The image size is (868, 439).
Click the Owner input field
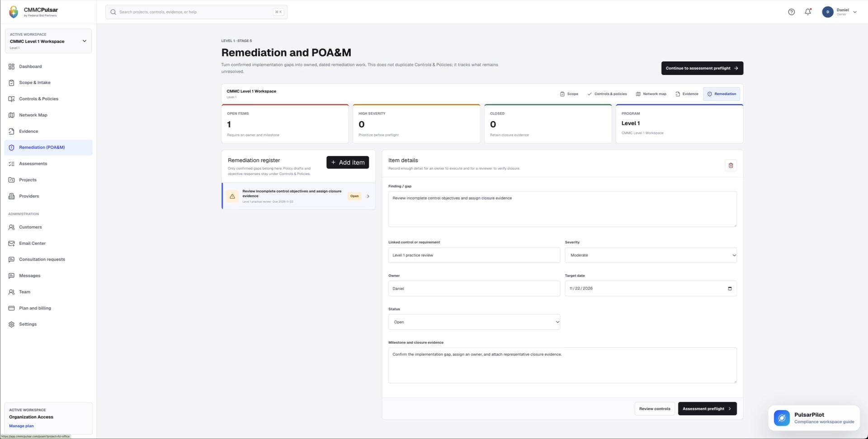coord(474,289)
